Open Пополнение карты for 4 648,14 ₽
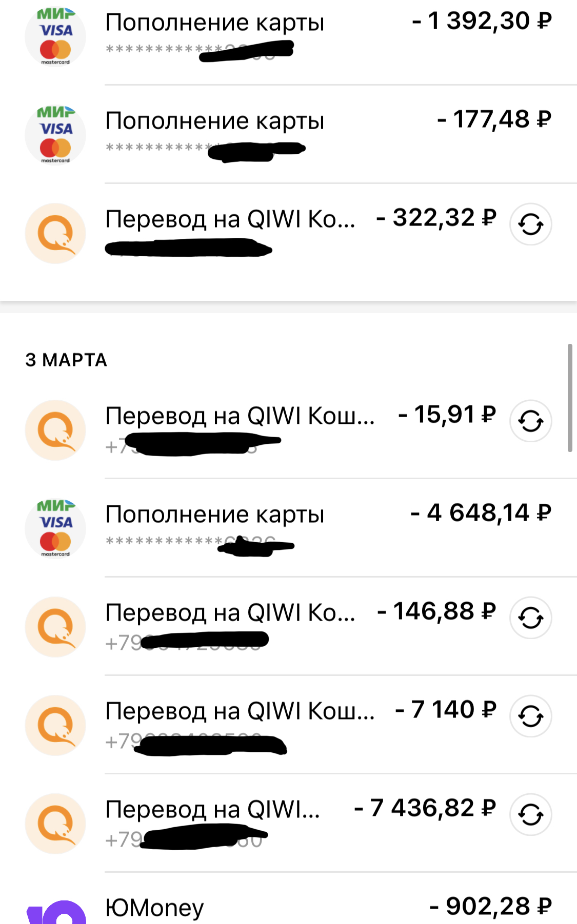 (214, 515)
